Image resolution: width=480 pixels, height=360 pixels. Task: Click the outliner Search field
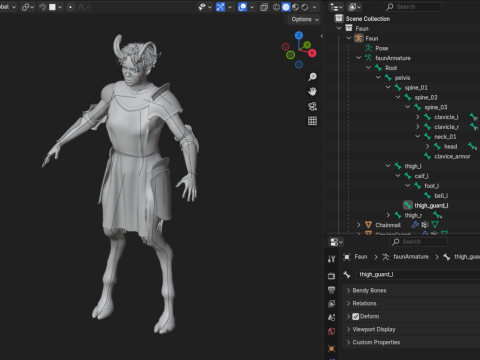click(x=413, y=7)
